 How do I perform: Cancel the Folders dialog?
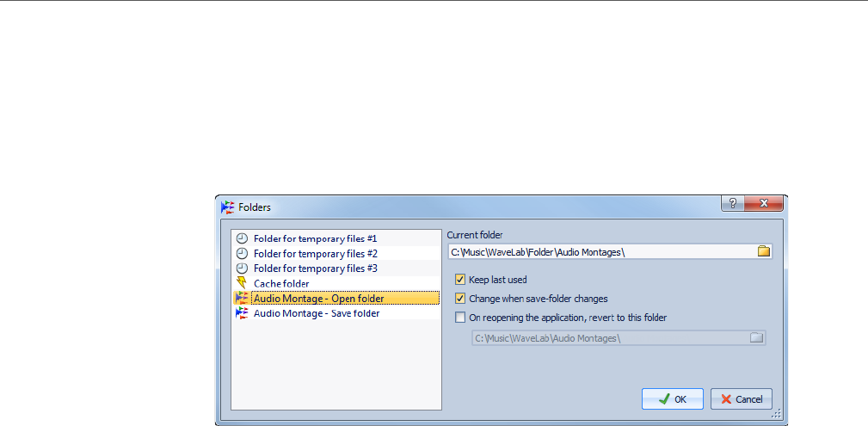click(742, 399)
